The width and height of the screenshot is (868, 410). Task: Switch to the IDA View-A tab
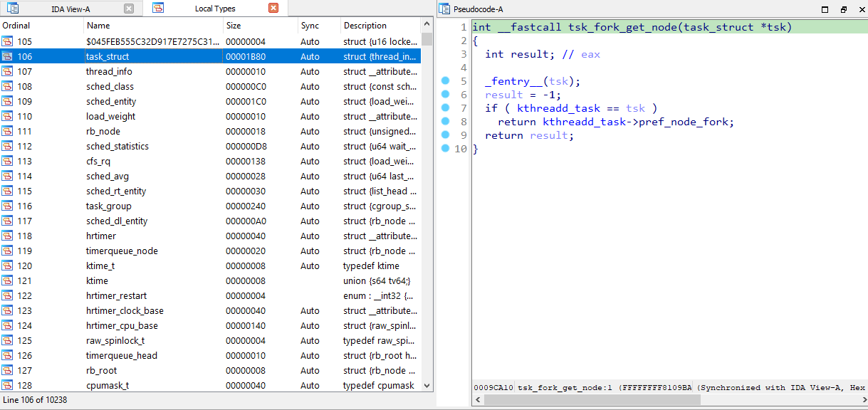[x=70, y=9]
